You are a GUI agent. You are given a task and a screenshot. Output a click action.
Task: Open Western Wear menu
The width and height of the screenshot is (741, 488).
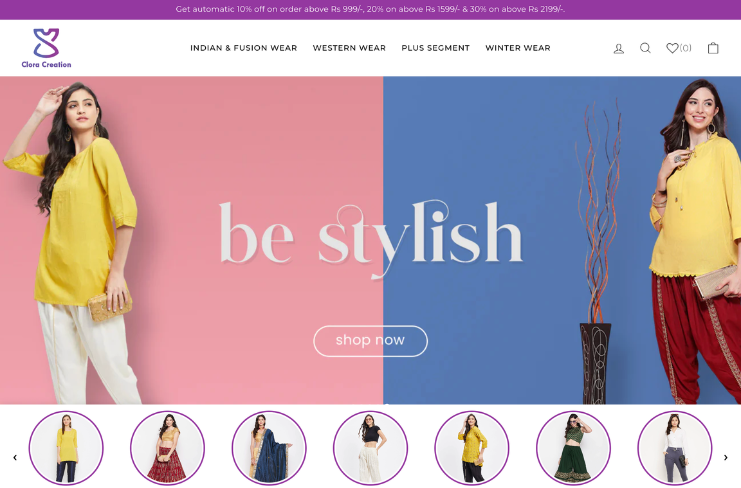click(349, 48)
